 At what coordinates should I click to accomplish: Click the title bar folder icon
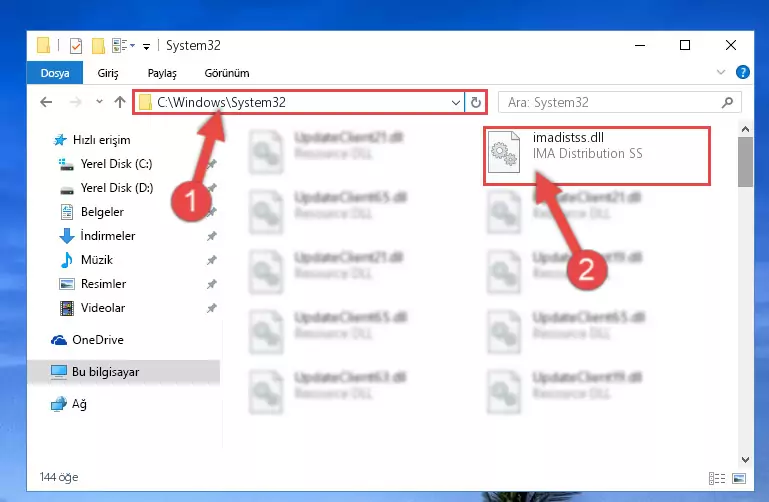(x=43, y=45)
